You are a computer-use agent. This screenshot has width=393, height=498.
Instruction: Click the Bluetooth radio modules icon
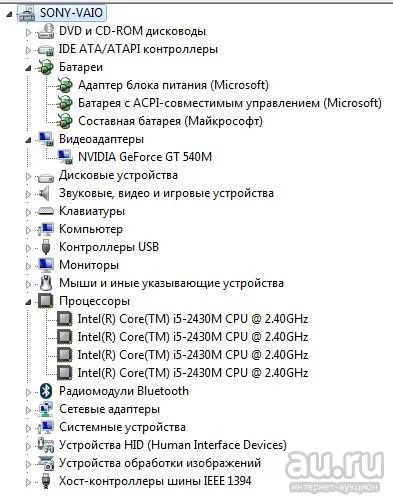46,391
